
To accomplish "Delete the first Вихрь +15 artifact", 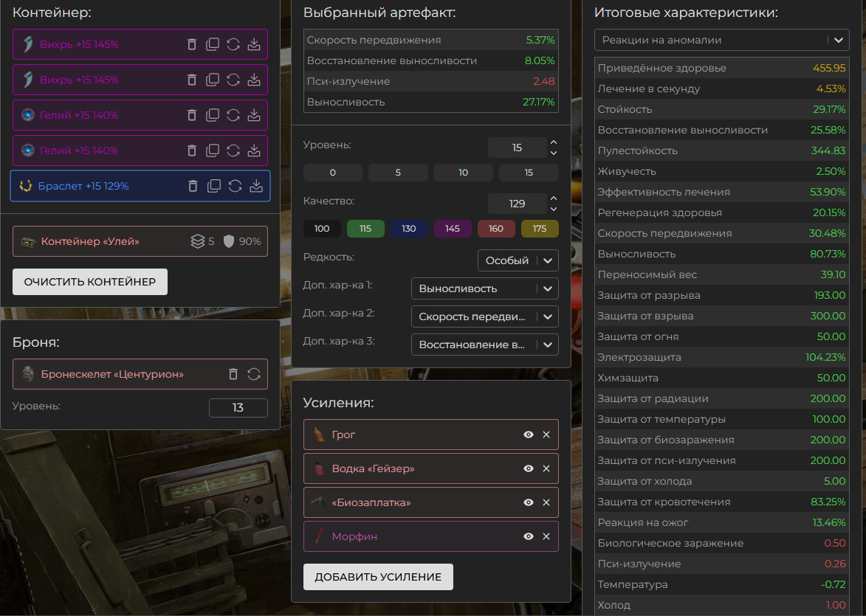I will coord(192,44).
